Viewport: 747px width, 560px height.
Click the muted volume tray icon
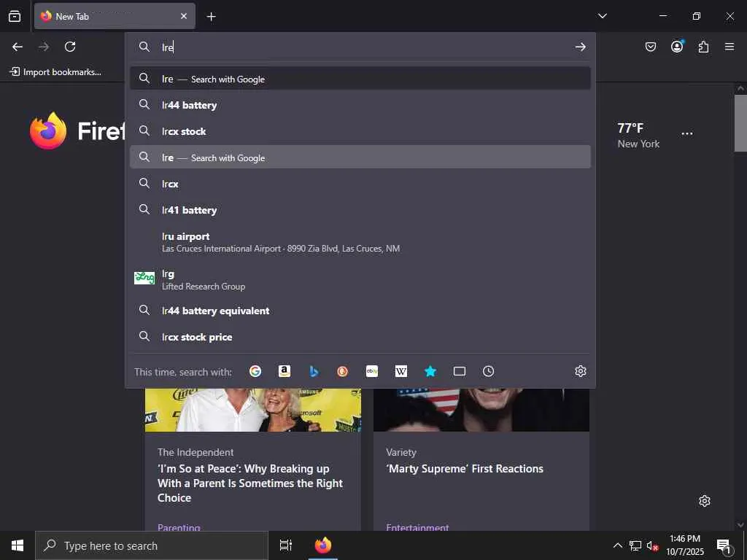click(651, 545)
